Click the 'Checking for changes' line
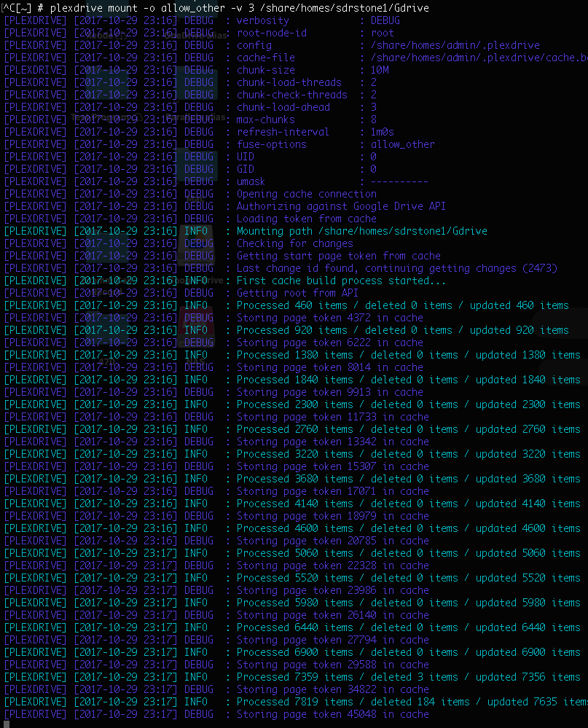Screen dimensions: 588x728 [294, 243]
